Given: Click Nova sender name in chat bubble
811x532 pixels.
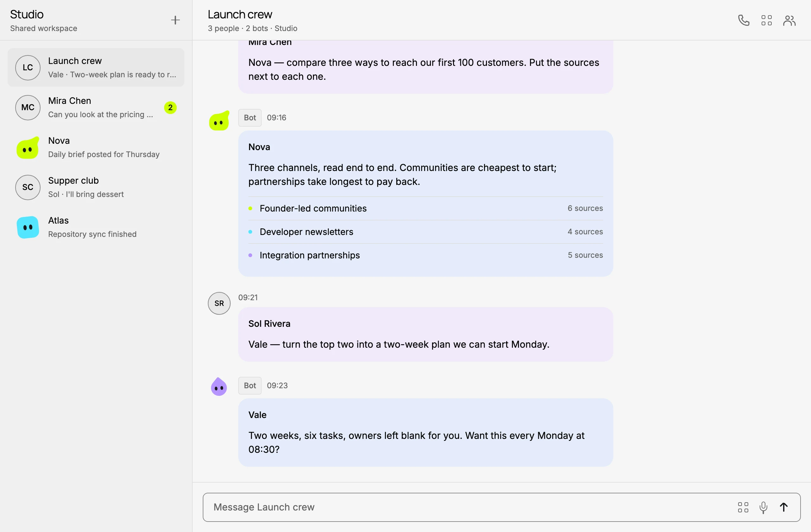Looking at the screenshot, I should click(x=259, y=147).
